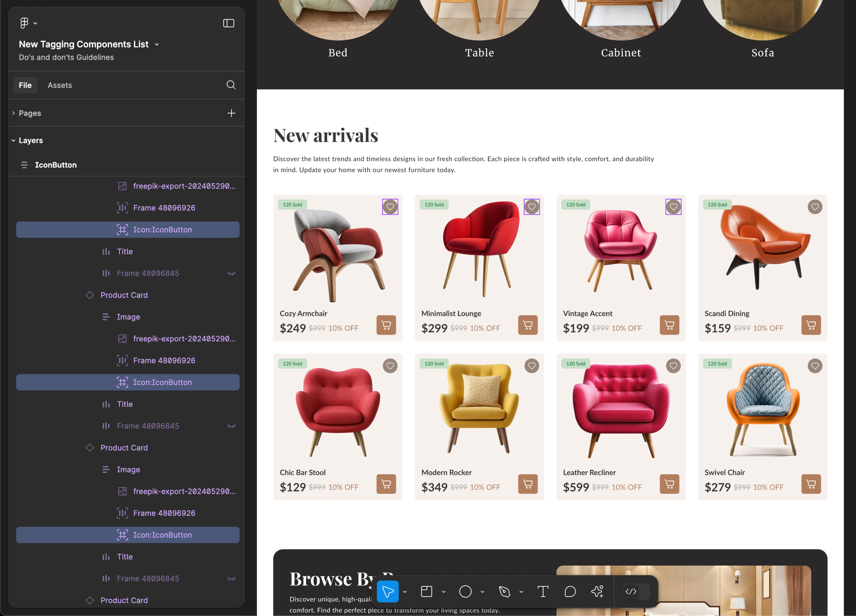Favorite the Minimalist Lounge with heart icon

click(532, 207)
